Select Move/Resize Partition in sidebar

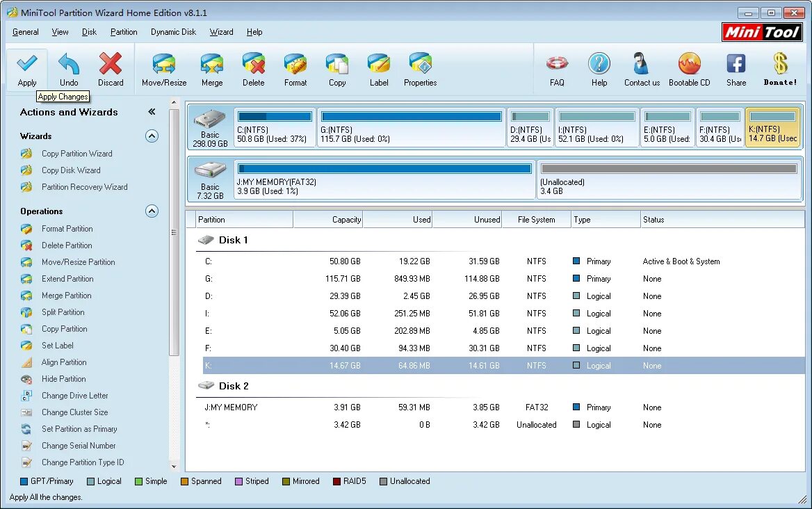coord(78,262)
